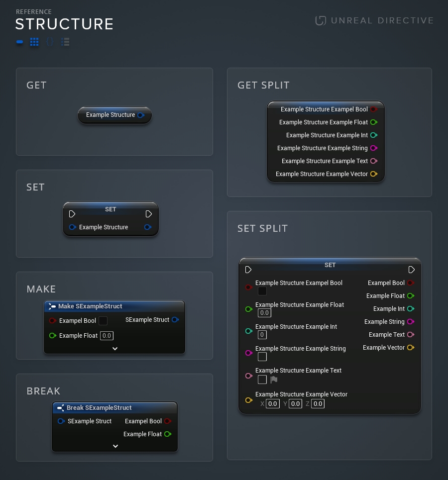The height and width of the screenshot is (480, 448).
Task: Click the exec arrow pin on the SET node
Action: pos(72,214)
